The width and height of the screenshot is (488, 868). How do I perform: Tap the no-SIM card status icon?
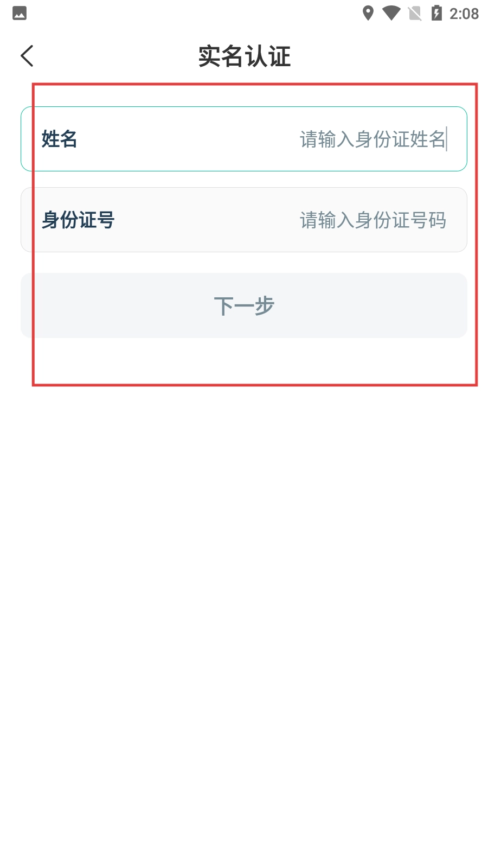click(415, 13)
